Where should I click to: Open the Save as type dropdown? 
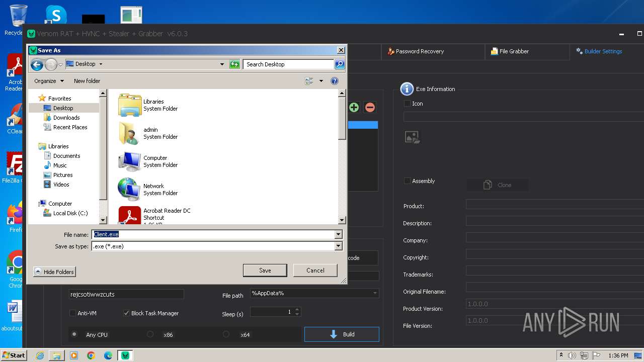[x=338, y=246]
